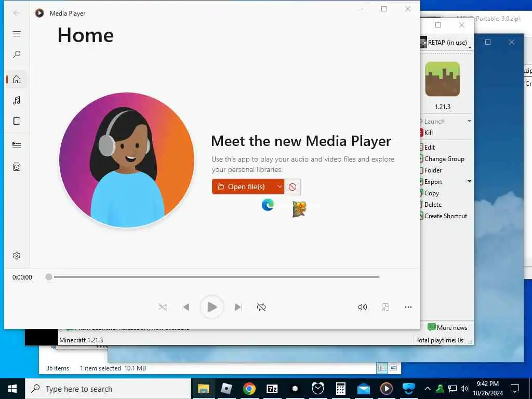Open the Music library sidebar icon
532x399 pixels.
tap(17, 100)
